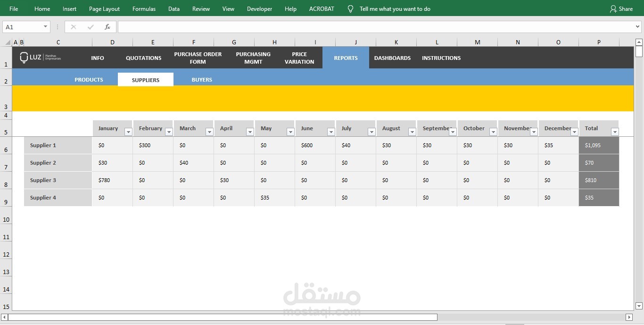The height and width of the screenshot is (325, 644).
Task: Click the horizontal scrollbar left arrow
Action: point(4,317)
